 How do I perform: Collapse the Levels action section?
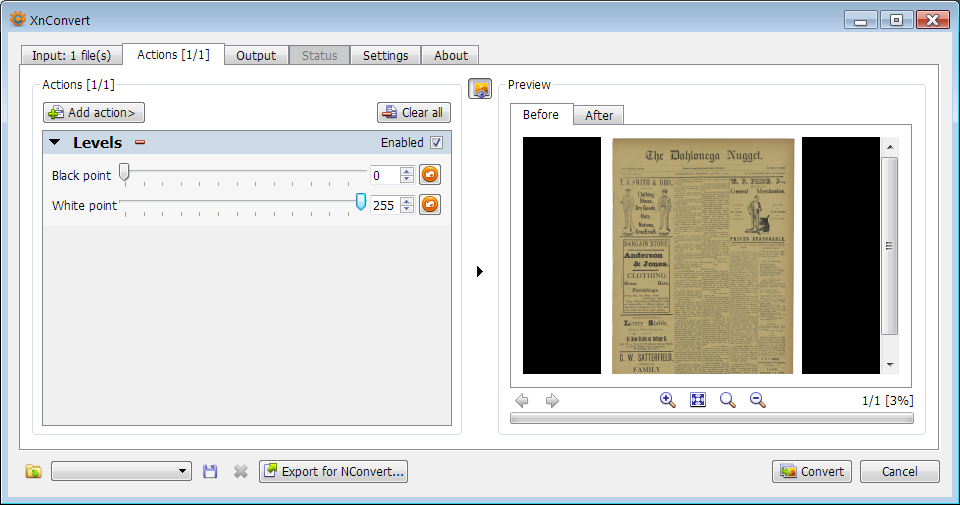[54, 143]
